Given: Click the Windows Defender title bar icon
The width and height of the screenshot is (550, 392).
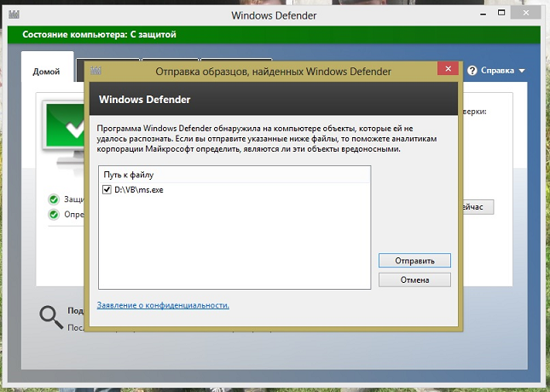Looking at the screenshot, I should (14, 14).
